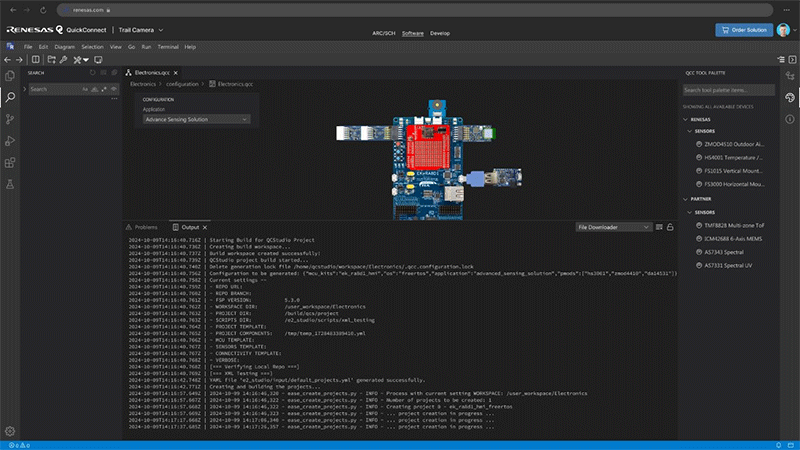This screenshot has width=800, height=450.
Task: Open the Search view in activity bar
Action: (x=11, y=97)
